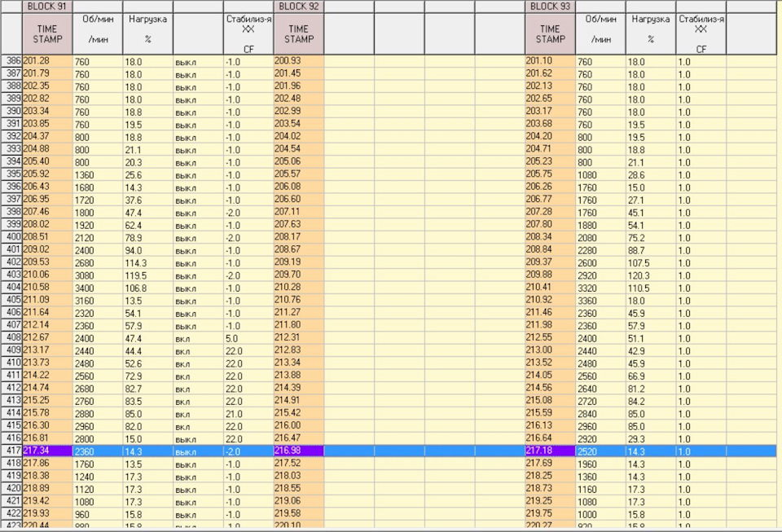782x532 pixels.
Task: Click the Стабилиз-я XX CF header in BLOCK 91
Action: (248, 34)
